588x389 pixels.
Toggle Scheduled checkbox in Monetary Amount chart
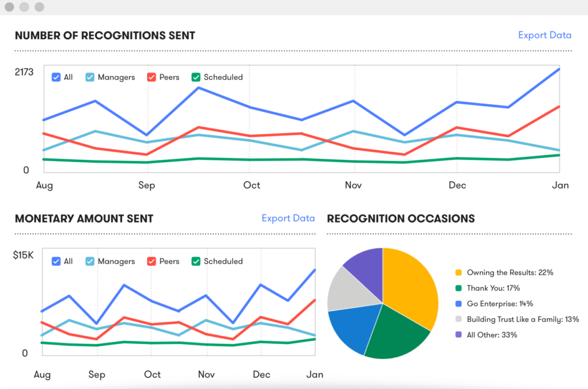point(196,261)
